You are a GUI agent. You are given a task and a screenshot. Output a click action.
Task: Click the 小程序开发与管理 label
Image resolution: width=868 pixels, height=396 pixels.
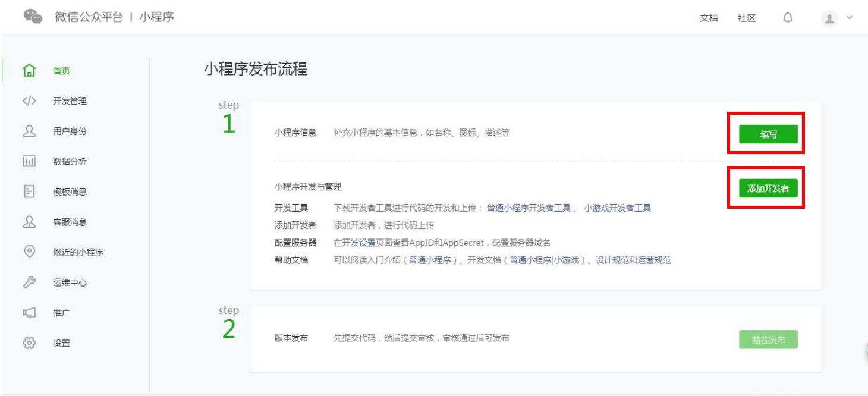tap(308, 187)
